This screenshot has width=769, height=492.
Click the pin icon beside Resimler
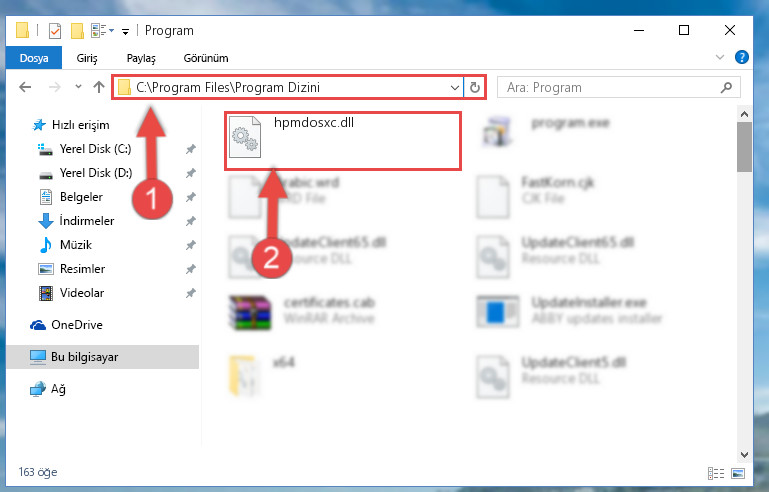click(190, 269)
